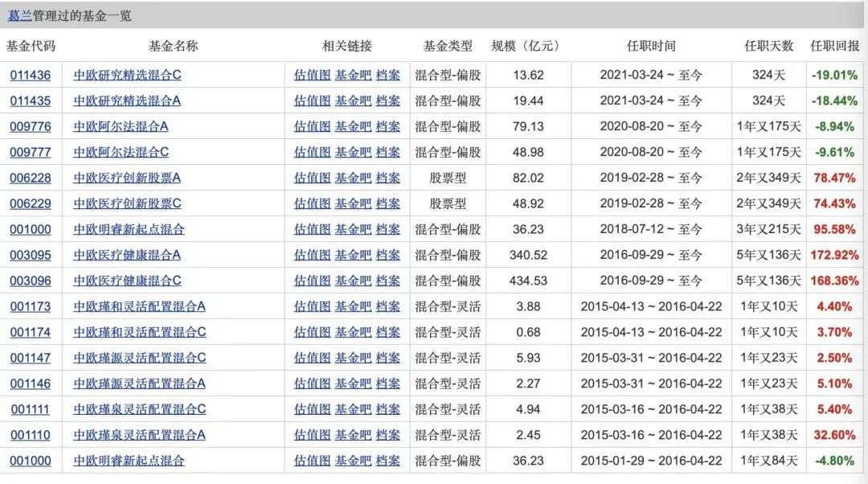Screen dimensions: 868x484
Task: Open fund code link 003096
Action: pos(31,281)
